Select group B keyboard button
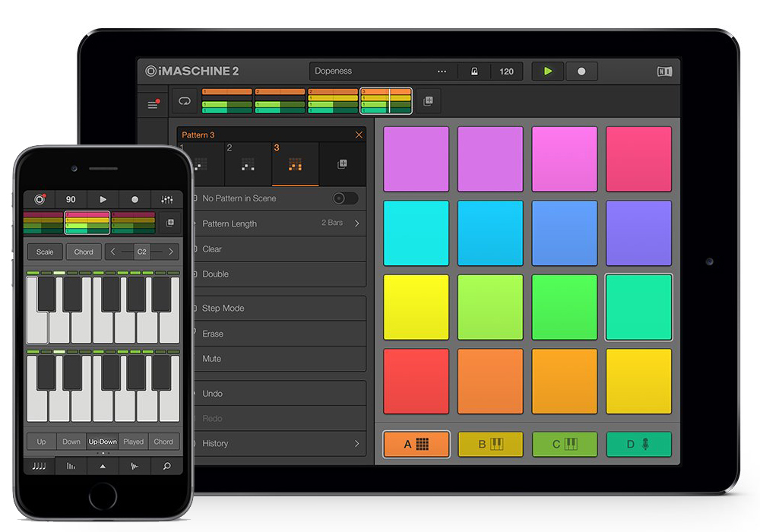The image size is (760, 532). coord(490,445)
